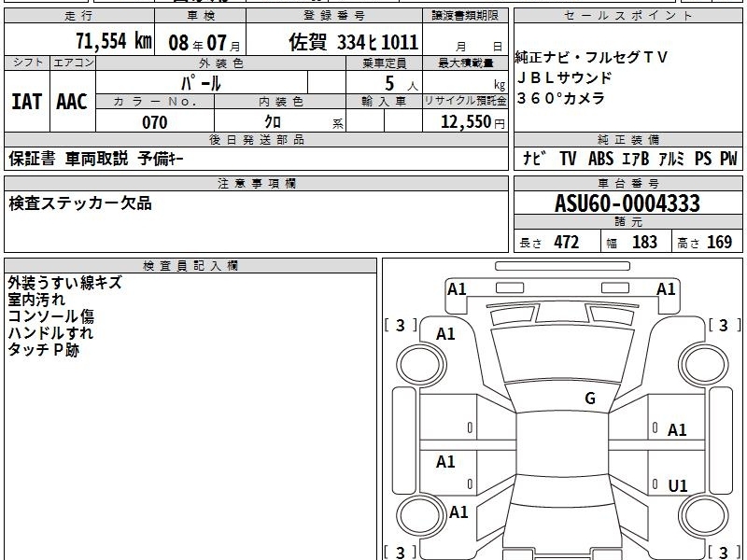
Task: Select registration plate 佐賀 334ヒ1011
Action: [x=353, y=42]
